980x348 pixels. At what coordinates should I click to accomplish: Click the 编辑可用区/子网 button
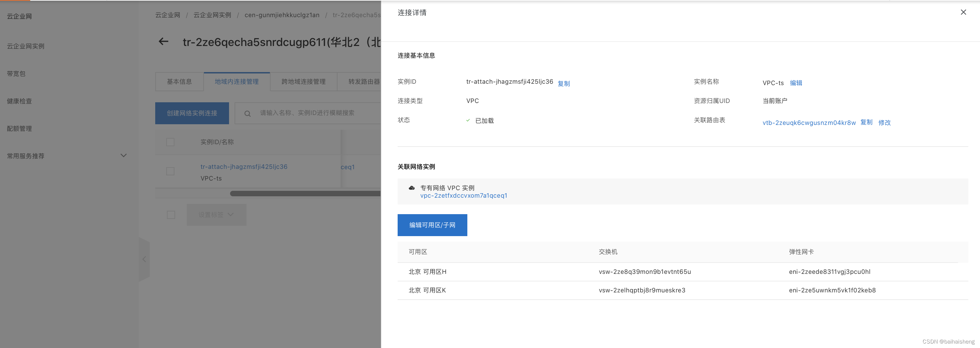coord(432,225)
